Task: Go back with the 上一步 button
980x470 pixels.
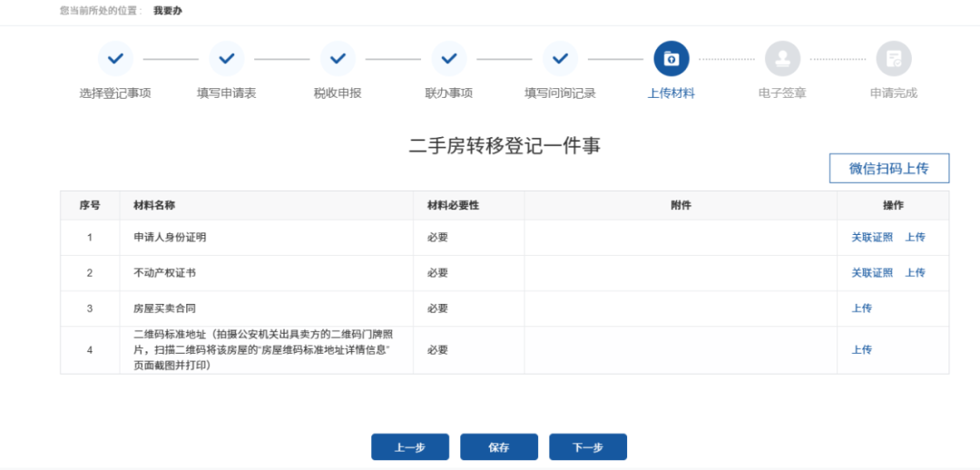Action: tap(409, 447)
